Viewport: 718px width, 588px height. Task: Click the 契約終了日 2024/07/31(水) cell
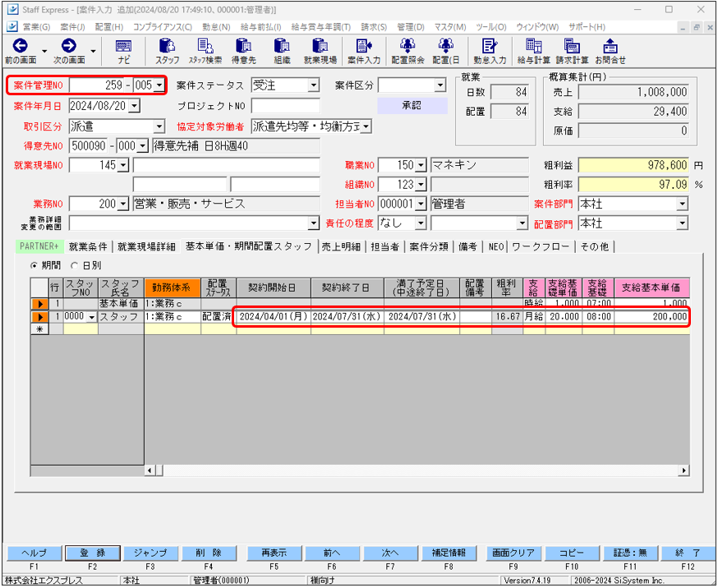[347, 317]
